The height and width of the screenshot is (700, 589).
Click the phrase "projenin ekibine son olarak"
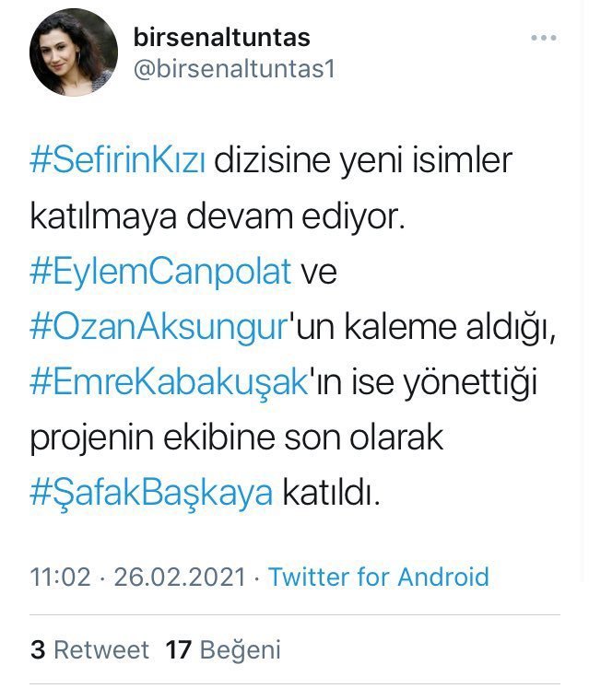237,437
